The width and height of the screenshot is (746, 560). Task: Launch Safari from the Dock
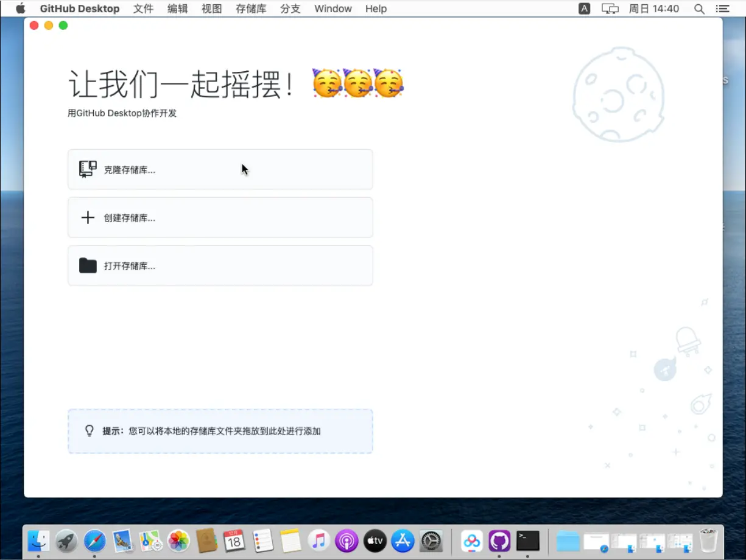(x=95, y=540)
